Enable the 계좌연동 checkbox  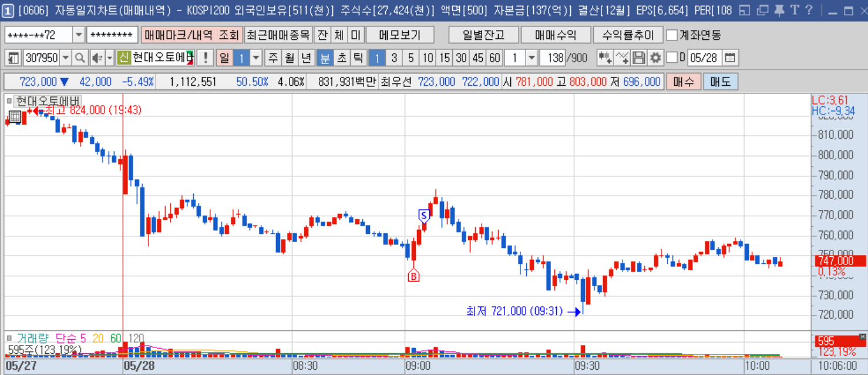click(x=672, y=35)
